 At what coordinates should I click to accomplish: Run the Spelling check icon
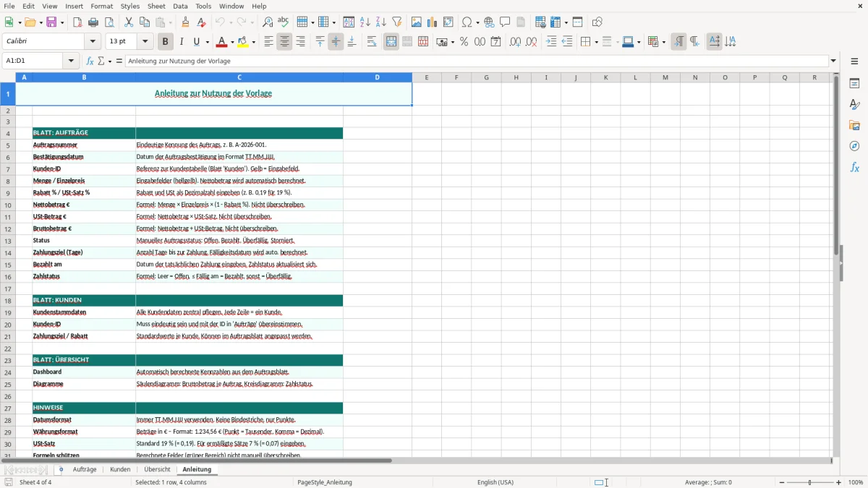click(284, 22)
